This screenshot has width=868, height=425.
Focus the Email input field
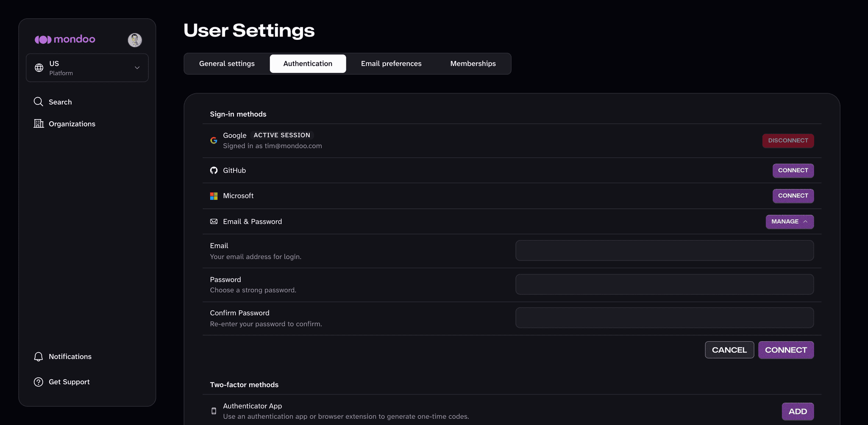pos(664,251)
